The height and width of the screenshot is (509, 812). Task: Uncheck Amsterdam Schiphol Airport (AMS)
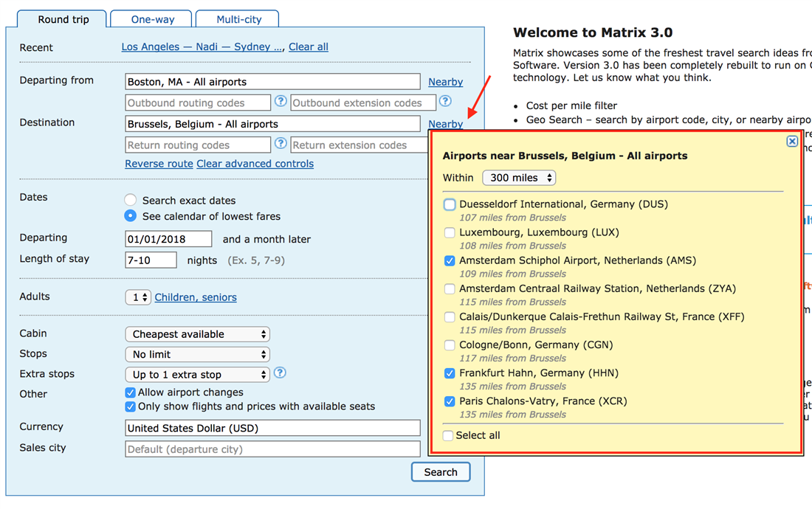click(450, 260)
